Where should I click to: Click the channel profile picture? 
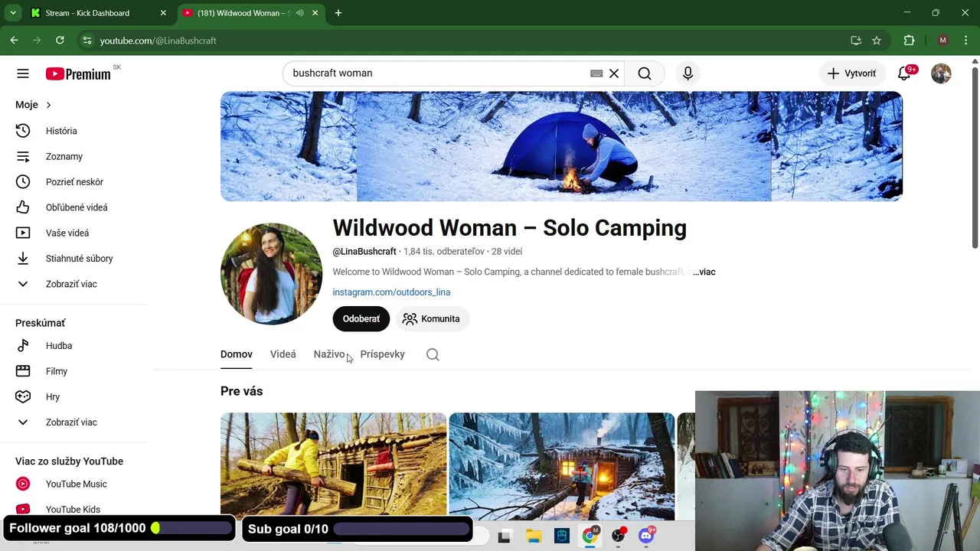pos(271,274)
